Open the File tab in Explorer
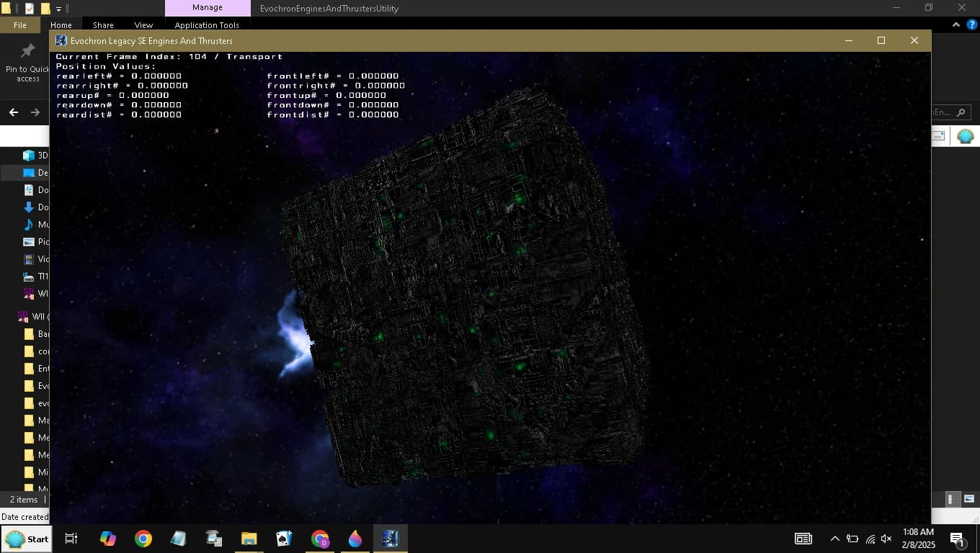The image size is (980, 553). (20, 25)
